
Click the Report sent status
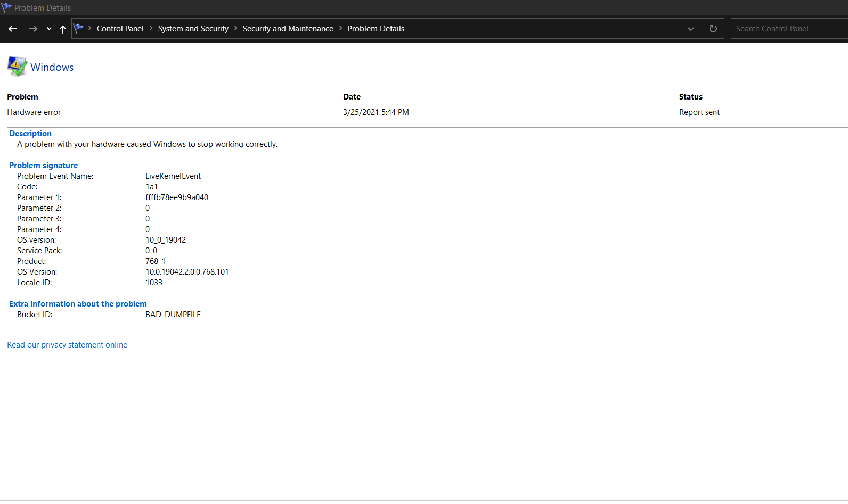[x=699, y=112]
